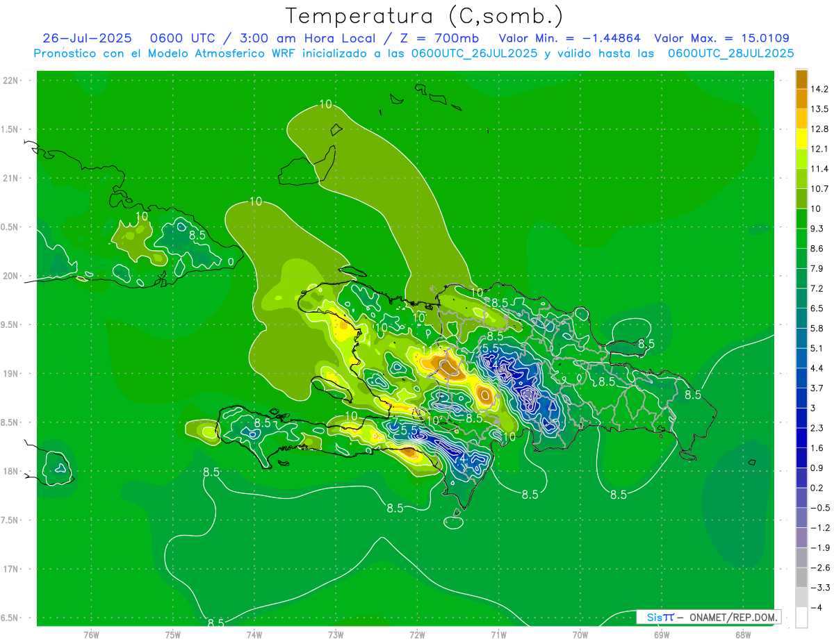This screenshot has height=644, width=834.
Task: Click the "17N" latitude axis label
Action: 11,569
